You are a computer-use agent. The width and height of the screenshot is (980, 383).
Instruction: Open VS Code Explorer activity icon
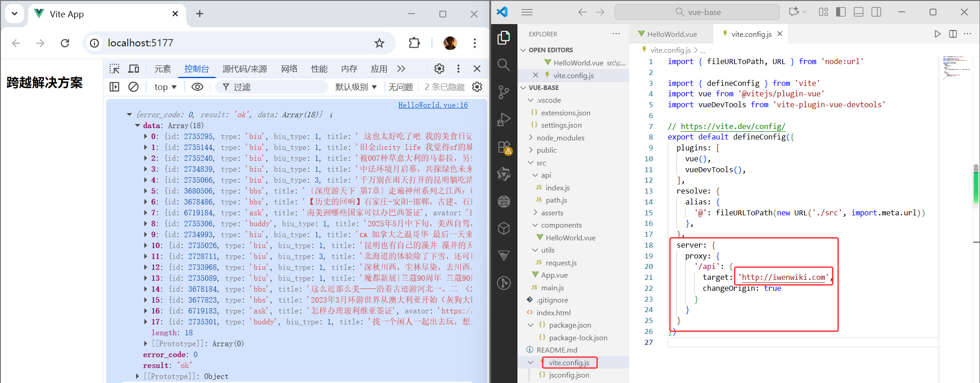[504, 38]
